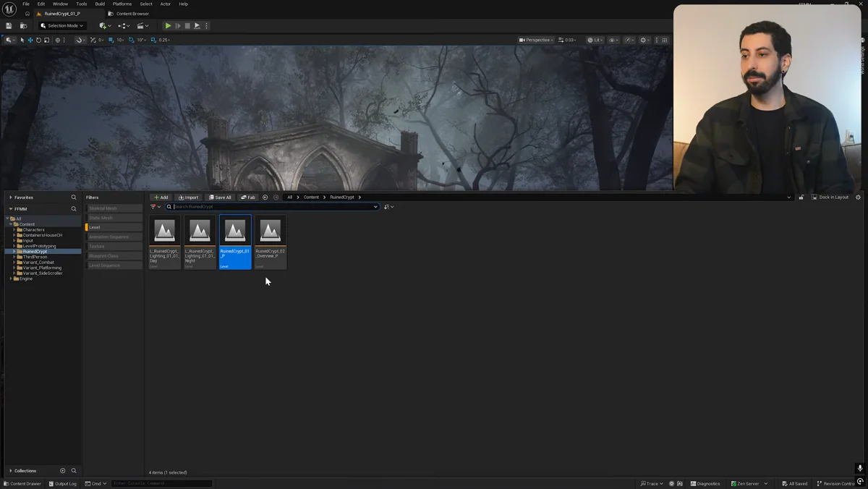Viewport: 868px width, 489px height.
Task: Open the viewport Show eye-icon menu
Action: (x=613, y=40)
